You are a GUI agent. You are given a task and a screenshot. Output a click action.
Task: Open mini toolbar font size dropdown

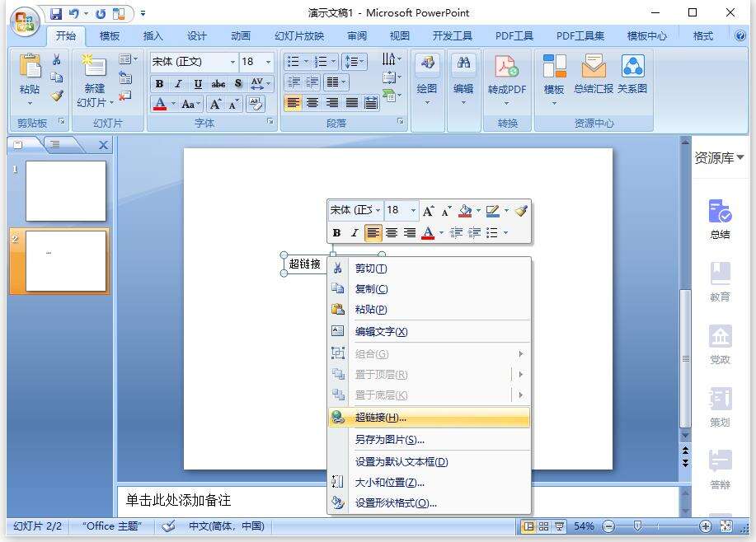pos(413,211)
